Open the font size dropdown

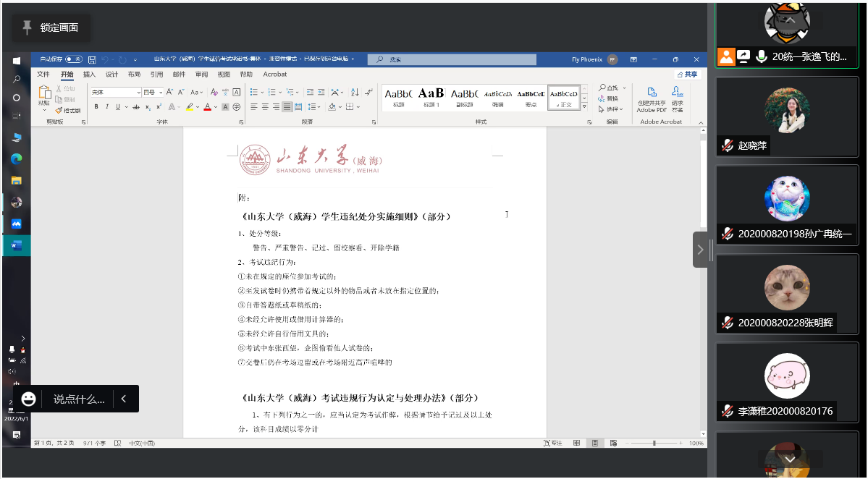(x=161, y=93)
